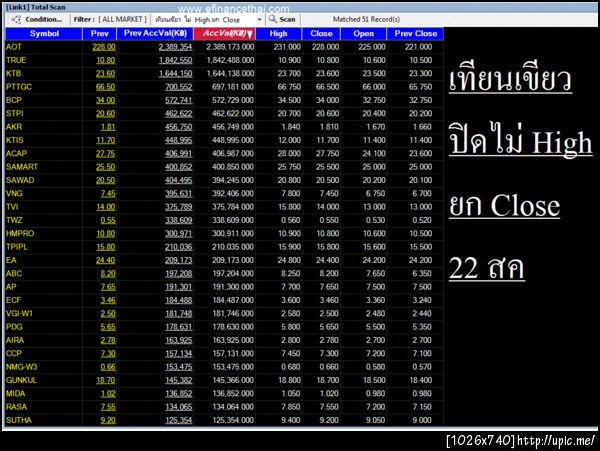
Task: Click TVI High value 15.800
Action: (289, 207)
